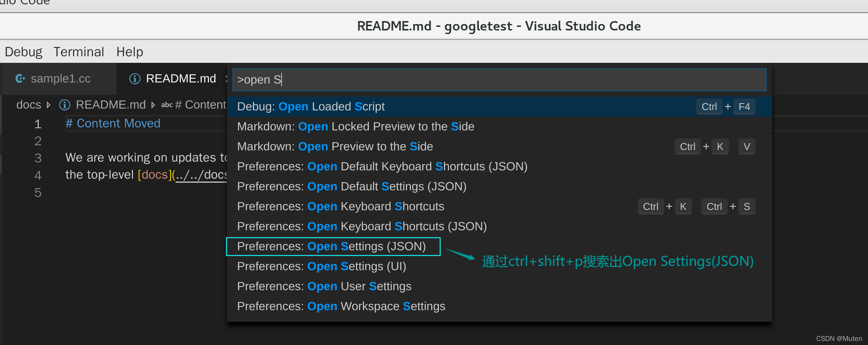Click line number 3 in the gutter
The width and height of the screenshot is (868, 345).
(38, 158)
